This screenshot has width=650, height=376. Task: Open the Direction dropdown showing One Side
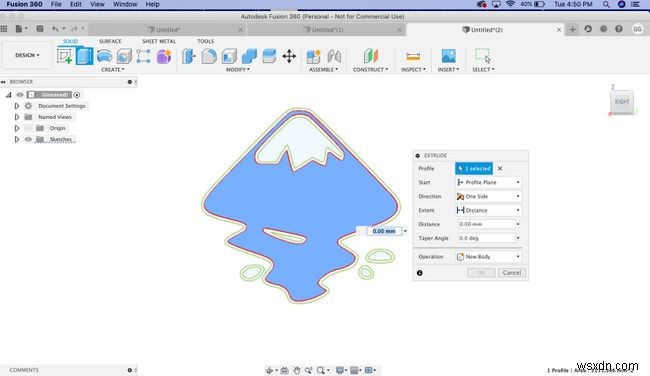point(488,196)
